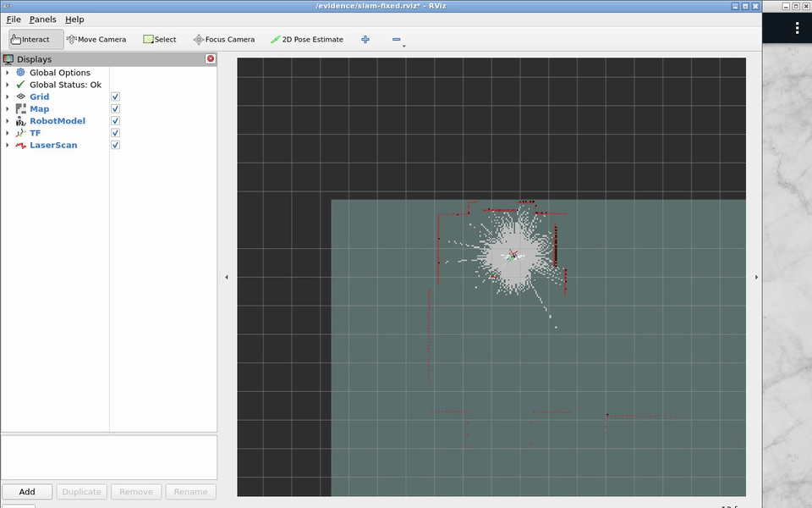Click the blue plus add-tool icon
Screen dimensions: 812x508
click(x=365, y=40)
